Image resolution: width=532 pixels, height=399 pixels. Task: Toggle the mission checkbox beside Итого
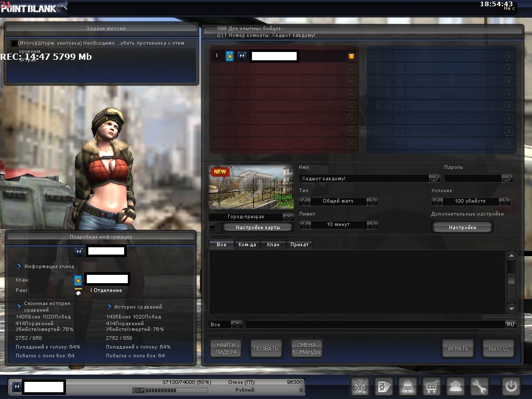pos(14,44)
